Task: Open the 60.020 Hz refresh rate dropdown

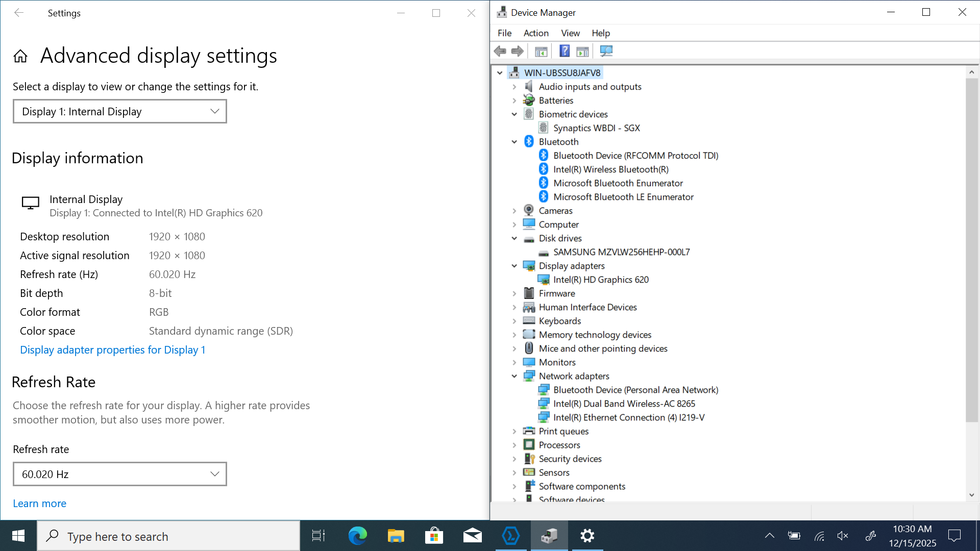Action: [119, 474]
